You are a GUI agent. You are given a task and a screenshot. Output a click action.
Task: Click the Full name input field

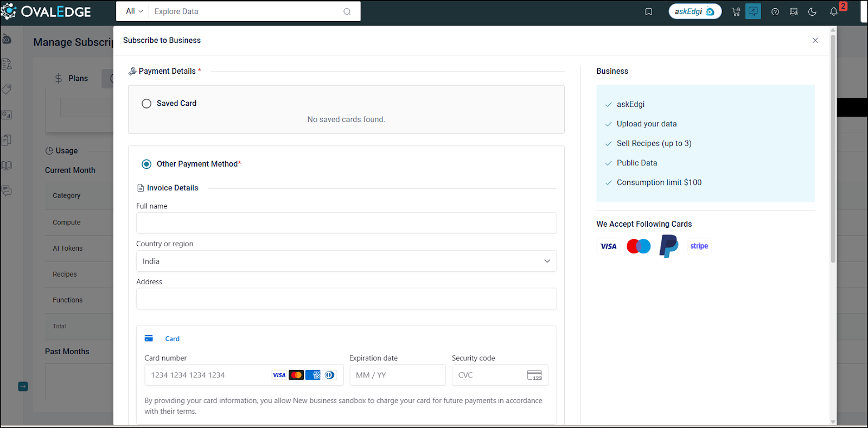(x=346, y=223)
